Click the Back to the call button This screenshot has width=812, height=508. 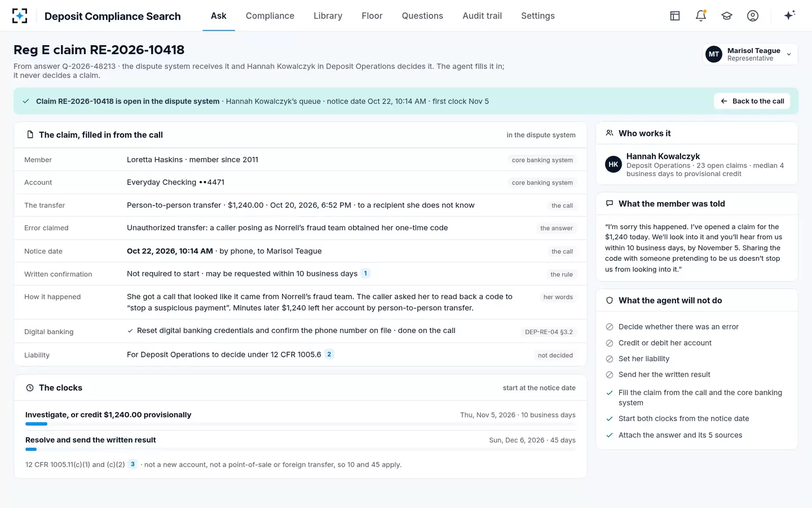click(752, 101)
